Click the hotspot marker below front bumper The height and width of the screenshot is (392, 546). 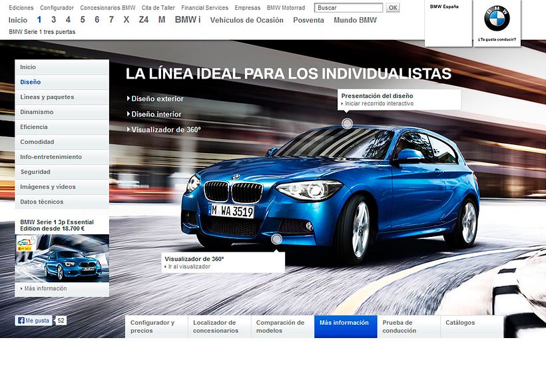[x=276, y=239]
